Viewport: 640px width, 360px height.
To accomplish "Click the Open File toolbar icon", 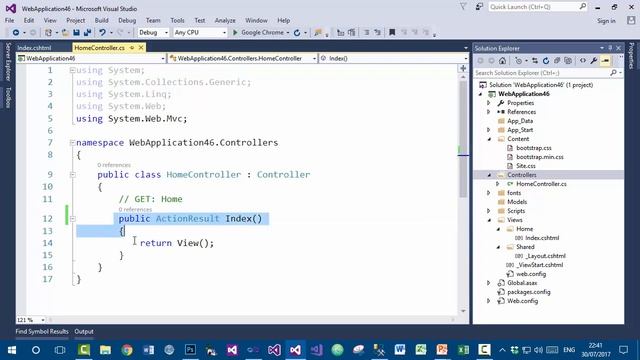I will 65,32.
